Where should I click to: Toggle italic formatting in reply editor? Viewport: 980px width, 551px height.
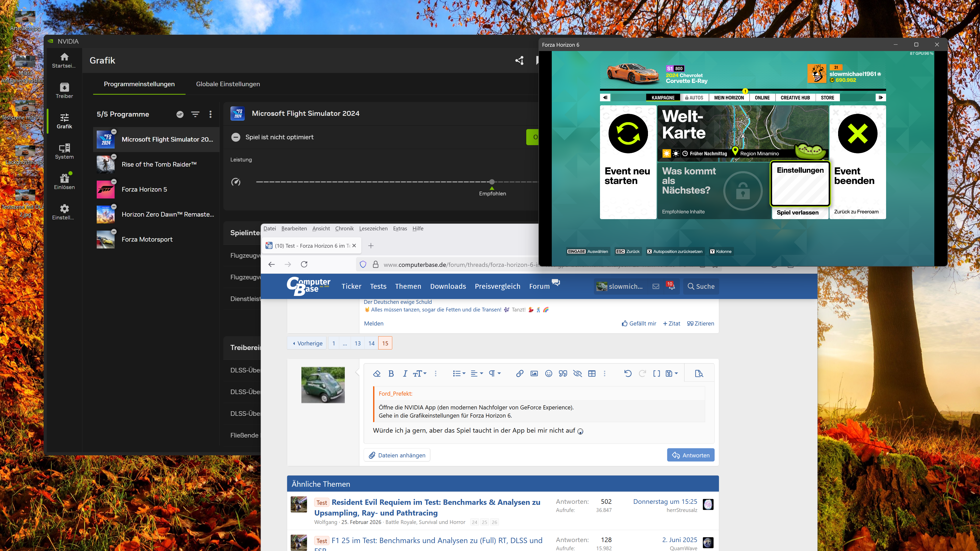(x=405, y=373)
